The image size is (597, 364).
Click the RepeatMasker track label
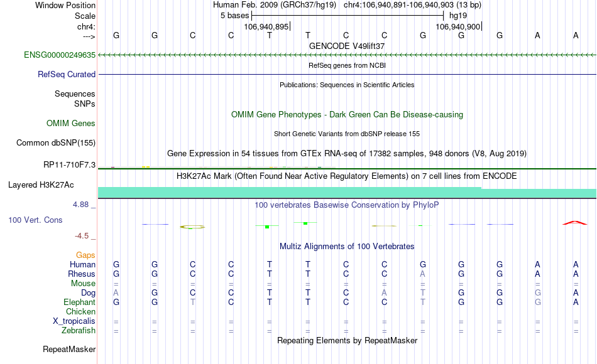point(69,349)
